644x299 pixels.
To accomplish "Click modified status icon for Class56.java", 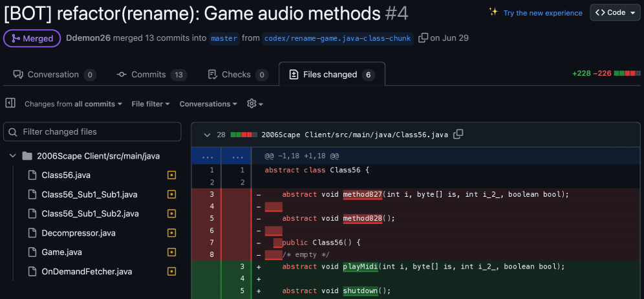I will (x=172, y=175).
